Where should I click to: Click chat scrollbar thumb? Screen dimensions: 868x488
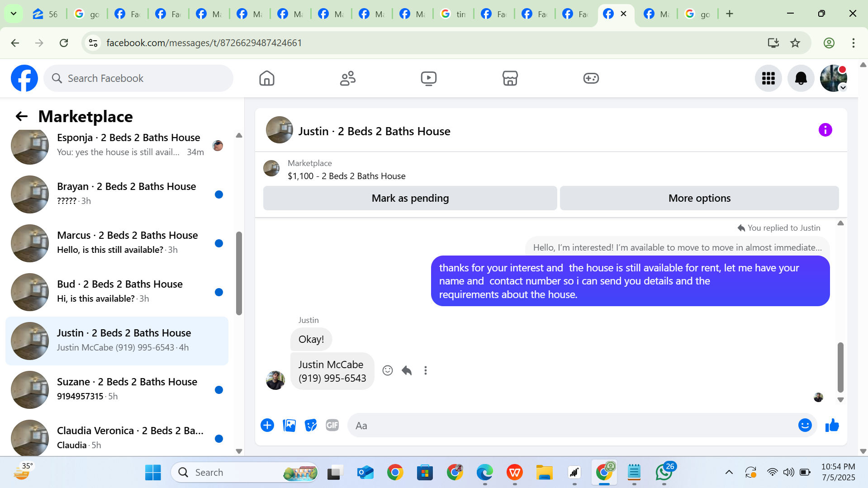pos(840,367)
